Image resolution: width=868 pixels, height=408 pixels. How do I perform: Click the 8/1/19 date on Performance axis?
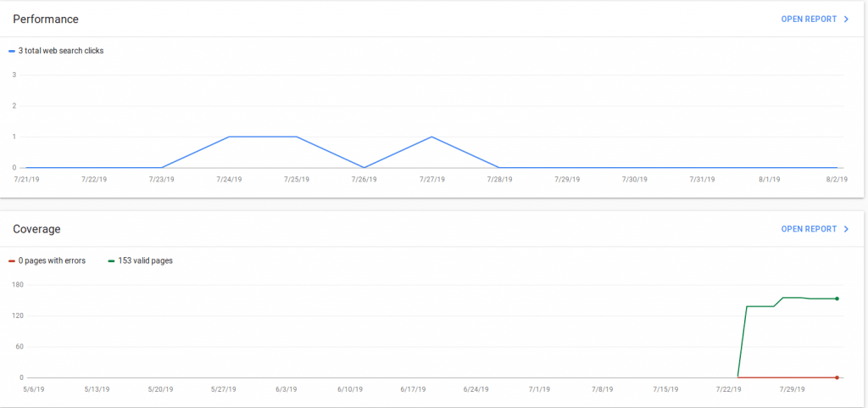[x=770, y=179]
